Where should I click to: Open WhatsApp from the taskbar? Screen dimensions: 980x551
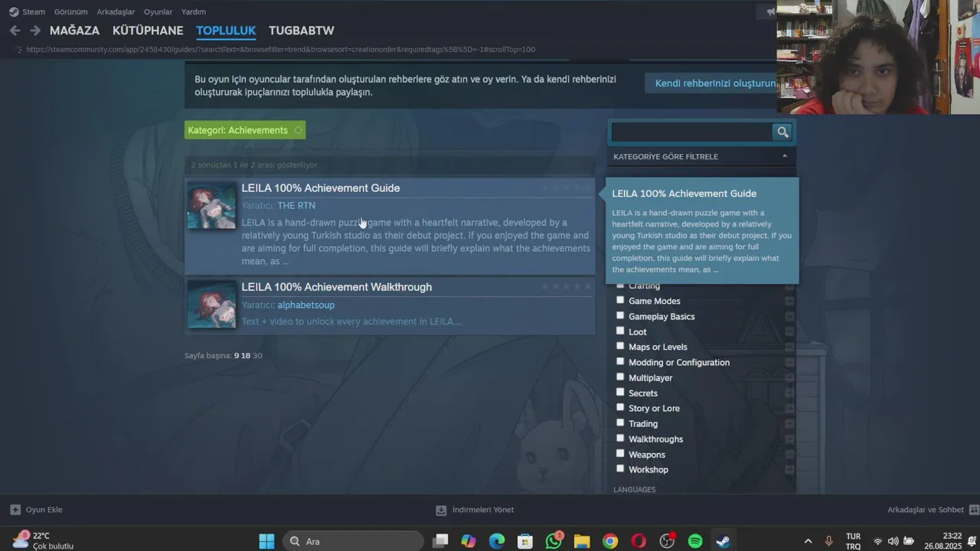(x=554, y=541)
